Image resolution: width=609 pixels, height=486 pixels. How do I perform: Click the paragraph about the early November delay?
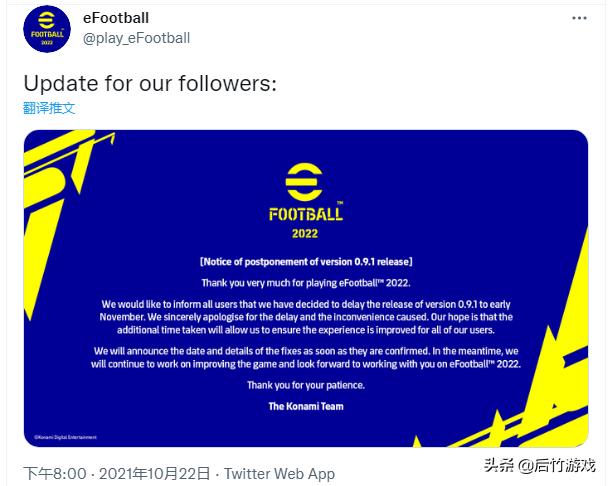(x=304, y=316)
